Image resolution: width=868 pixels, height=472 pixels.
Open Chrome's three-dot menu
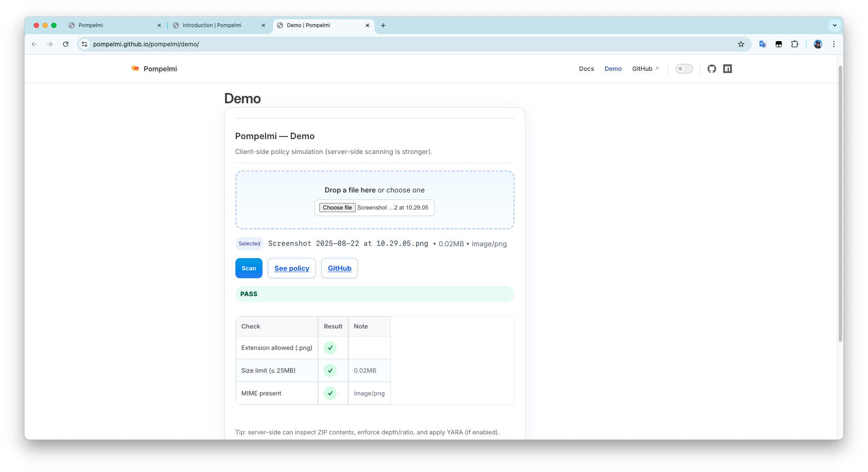coord(833,44)
